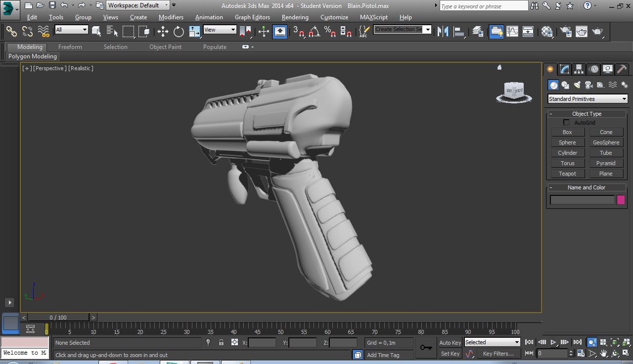This screenshot has height=364, width=633.
Task: Open the Helpers category in the Create panel
Action: tap(599, 85)
